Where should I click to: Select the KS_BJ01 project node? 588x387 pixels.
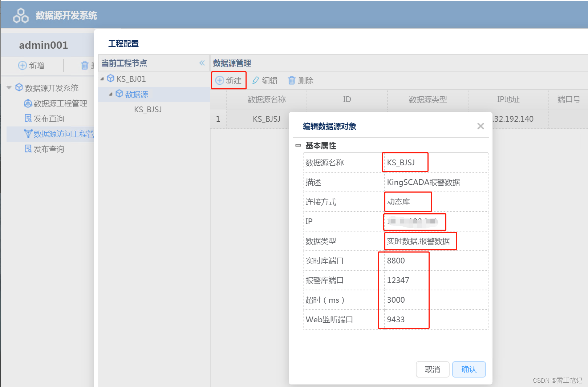131,79
